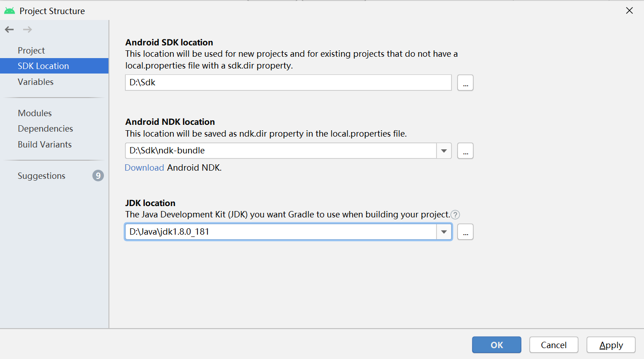Viewport: 644px width, 359px height.
Task: Open SDK location folder browser
Action: 465,82
